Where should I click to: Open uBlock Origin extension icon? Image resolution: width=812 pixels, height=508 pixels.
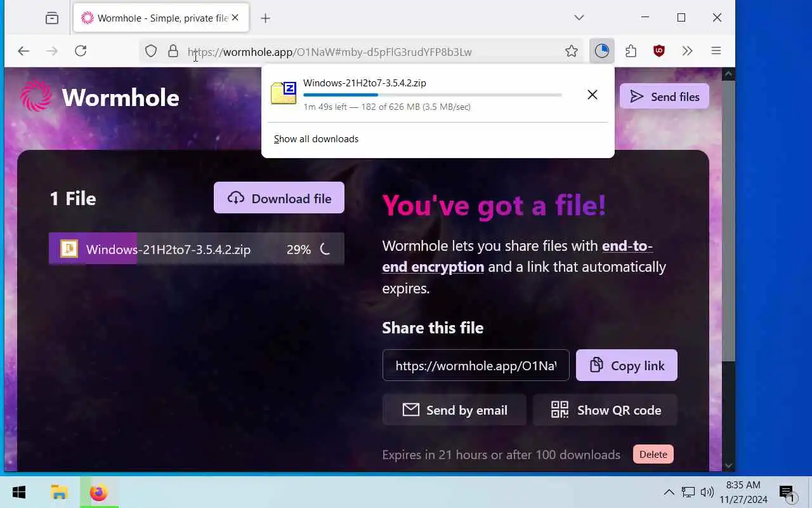click(x=659, y=51)
